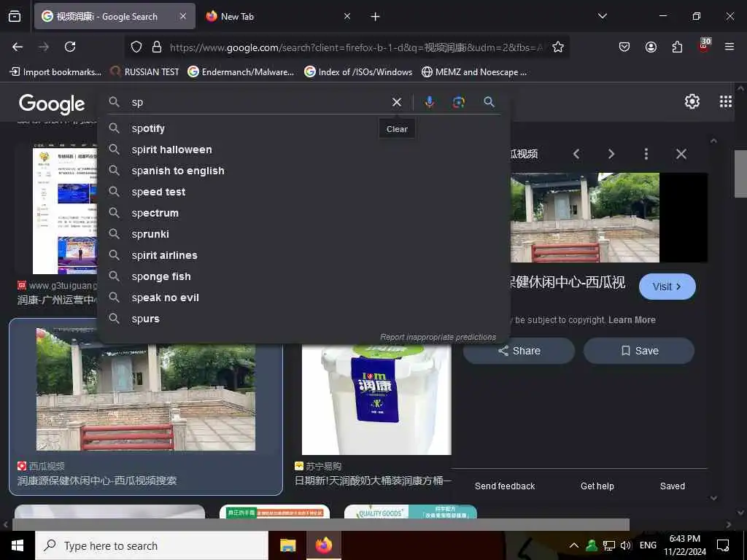The width and height of the screenshot is (747, 560).
Task: Open the Saved link
Action: (672, 486)
